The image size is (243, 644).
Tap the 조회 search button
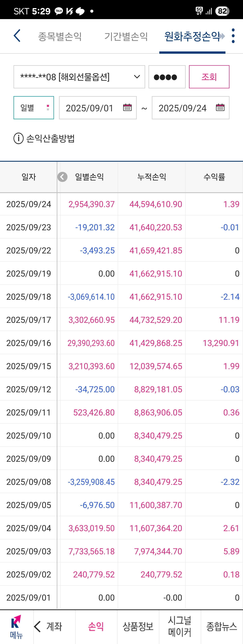(209, 77)
